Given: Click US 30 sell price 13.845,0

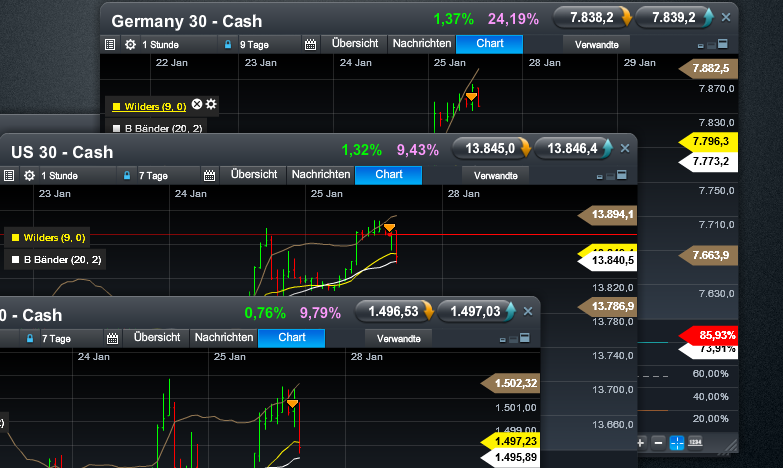Looking at the screenshot, I should (x=491, y=148).
